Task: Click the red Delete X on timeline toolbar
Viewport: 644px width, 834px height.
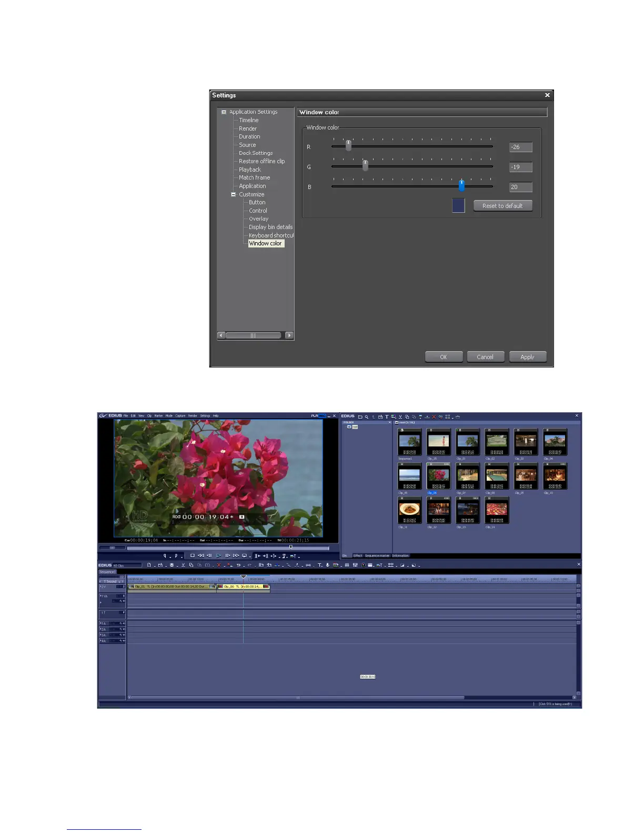Action: pyautogui.click(x=219, y=565)
